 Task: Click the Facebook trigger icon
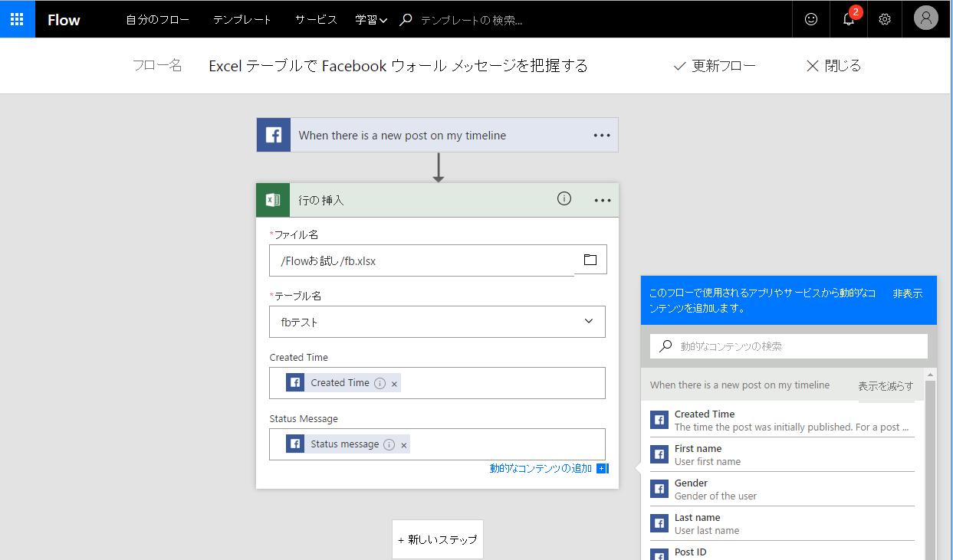(x=274, y=135)
